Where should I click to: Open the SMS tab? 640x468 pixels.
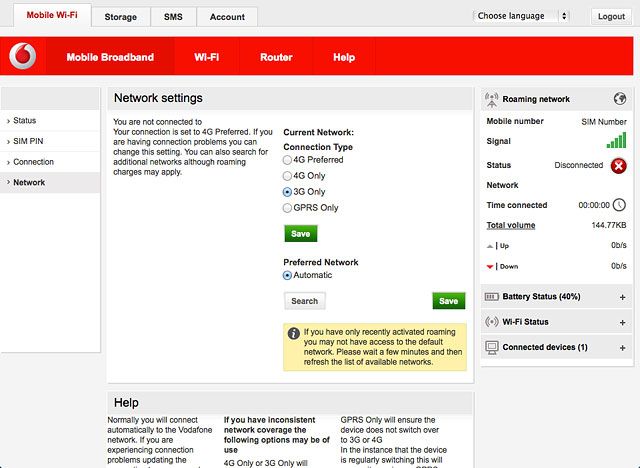pos(173,17)
